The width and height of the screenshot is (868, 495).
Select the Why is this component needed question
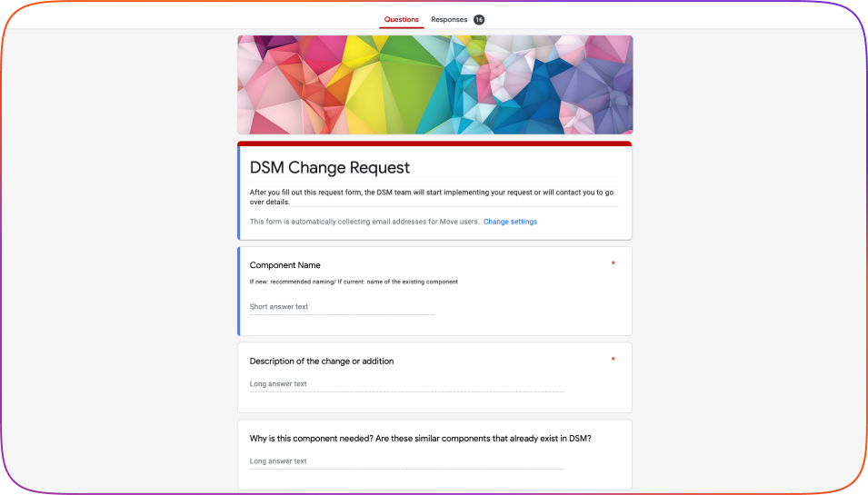420,439
